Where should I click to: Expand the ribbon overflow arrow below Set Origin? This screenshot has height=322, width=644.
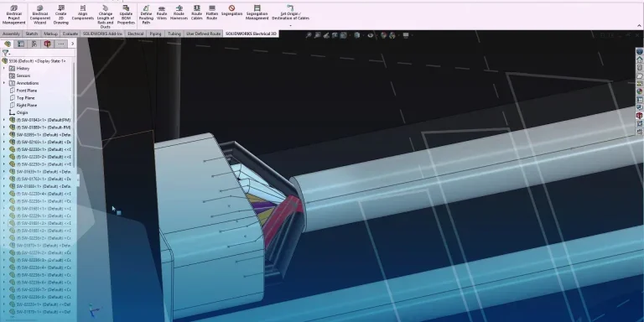(290, 25)
